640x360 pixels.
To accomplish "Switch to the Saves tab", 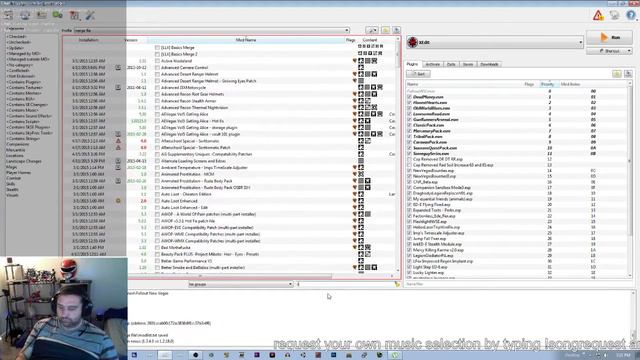I will (x=468, y=64).
